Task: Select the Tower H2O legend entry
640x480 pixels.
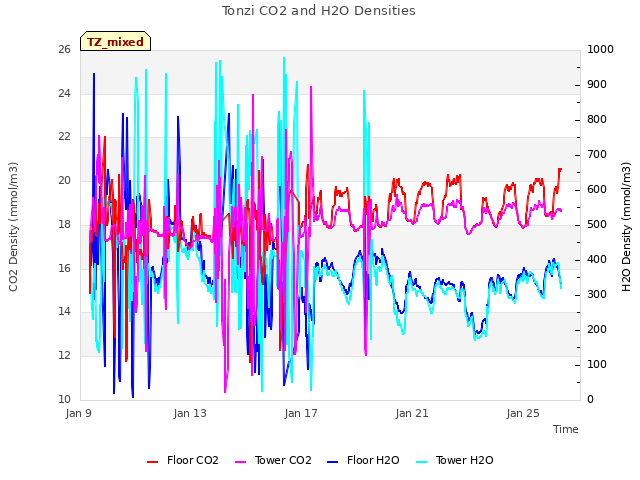Action: coord(455,460)
